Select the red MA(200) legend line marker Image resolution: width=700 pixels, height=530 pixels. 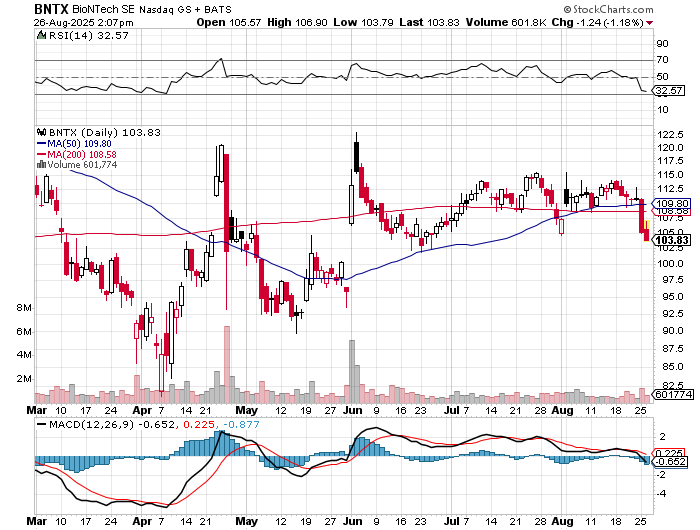42,154
